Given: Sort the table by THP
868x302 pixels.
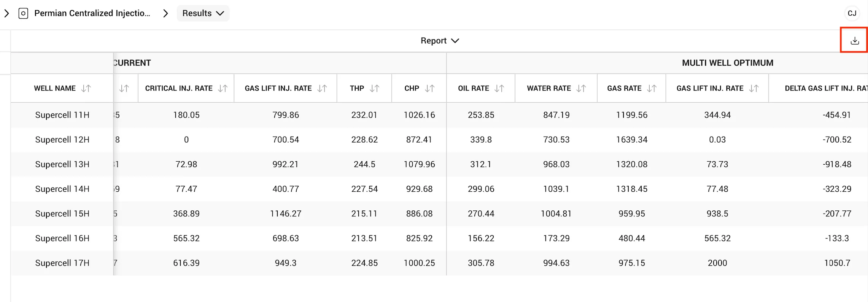Looking at the screenshot, I should 375,88.
